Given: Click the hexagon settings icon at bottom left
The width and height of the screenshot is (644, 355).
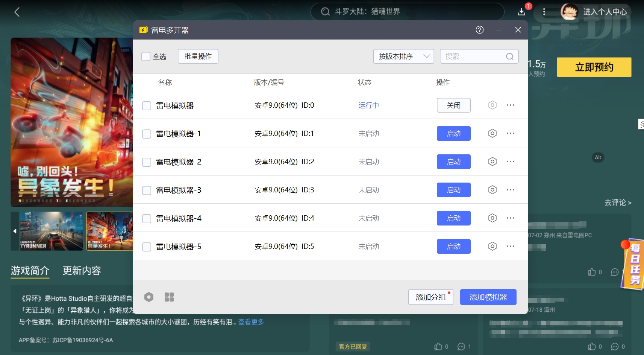Looking at the screenshot, I should pos(149,297).
